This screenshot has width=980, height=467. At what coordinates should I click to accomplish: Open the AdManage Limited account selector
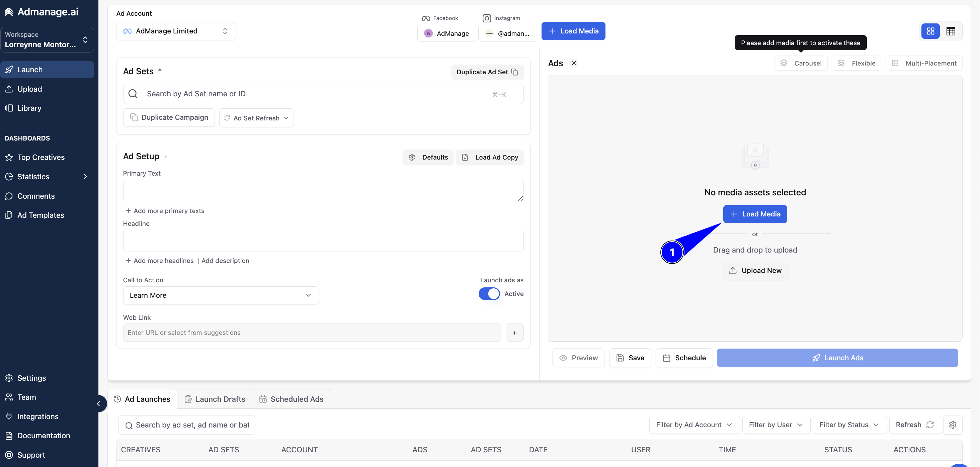point(176,31)
